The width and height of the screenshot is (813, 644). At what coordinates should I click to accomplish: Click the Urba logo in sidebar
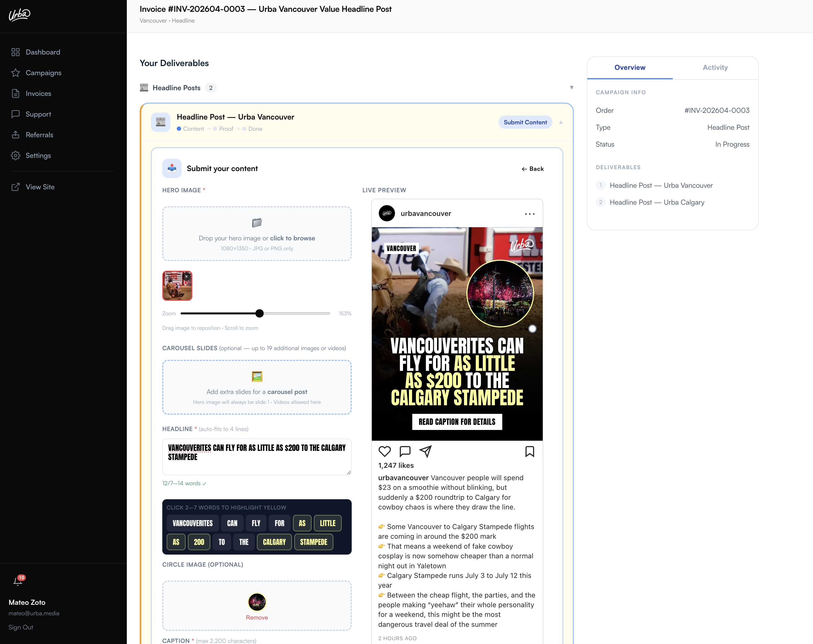[19, 15]
